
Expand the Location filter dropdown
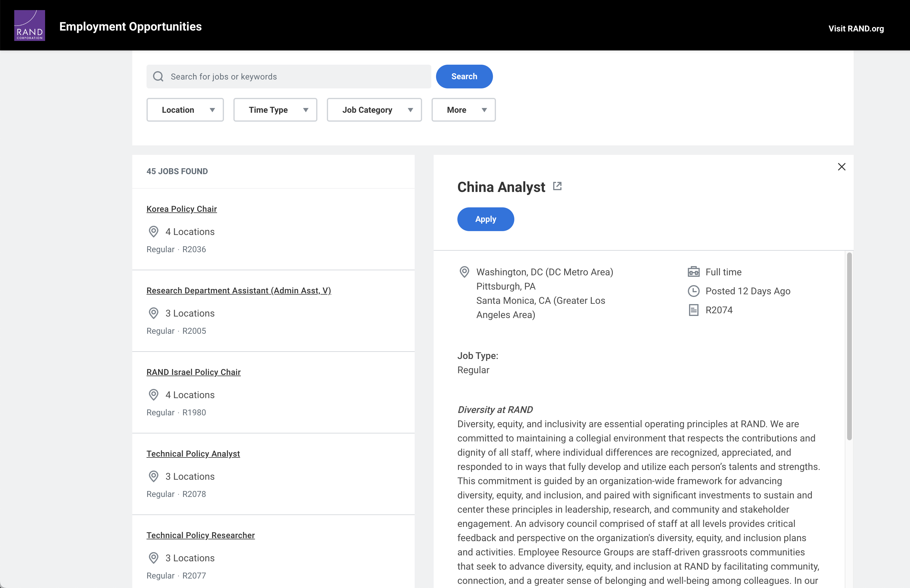coord(185,110)
